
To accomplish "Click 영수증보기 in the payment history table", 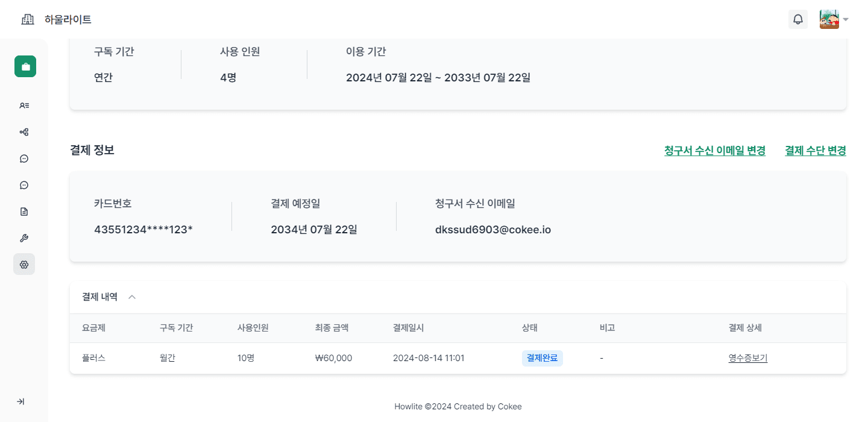I will [x=747, y=357].
